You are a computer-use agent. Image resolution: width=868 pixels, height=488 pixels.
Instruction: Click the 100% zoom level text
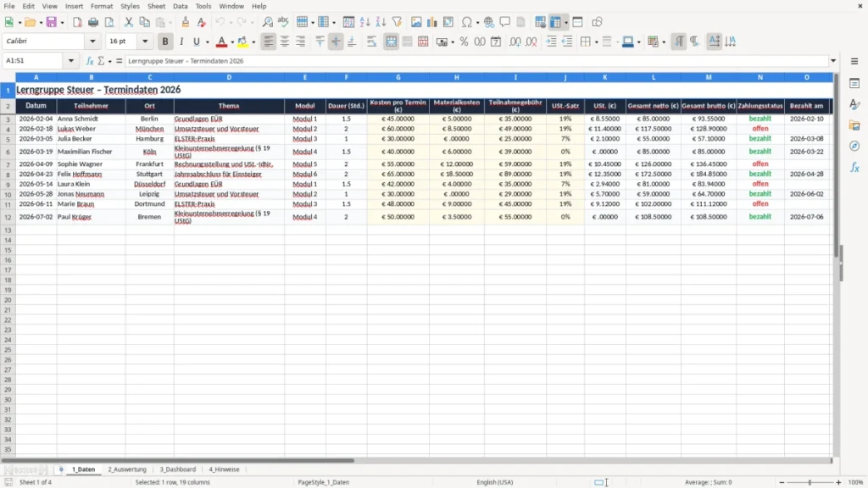[x=856, y=482]
